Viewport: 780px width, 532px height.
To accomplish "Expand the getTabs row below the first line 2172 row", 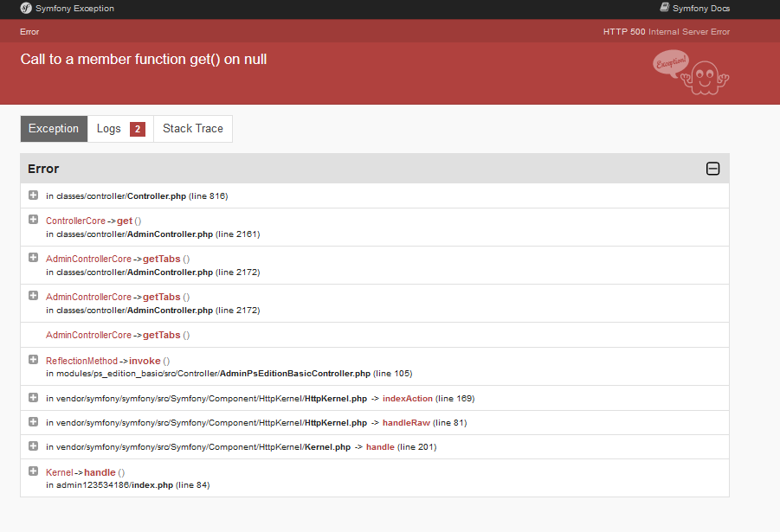I will [x=33, y=295].
